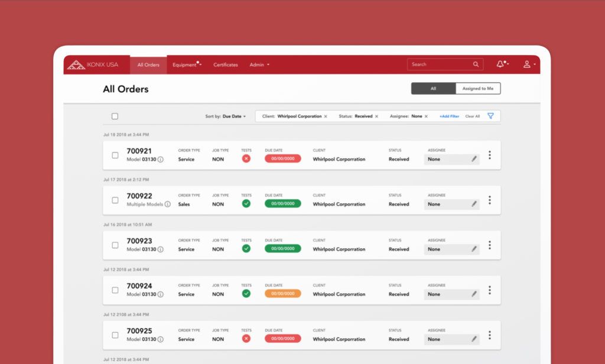Open more options for order 700922

click(490, 200)
